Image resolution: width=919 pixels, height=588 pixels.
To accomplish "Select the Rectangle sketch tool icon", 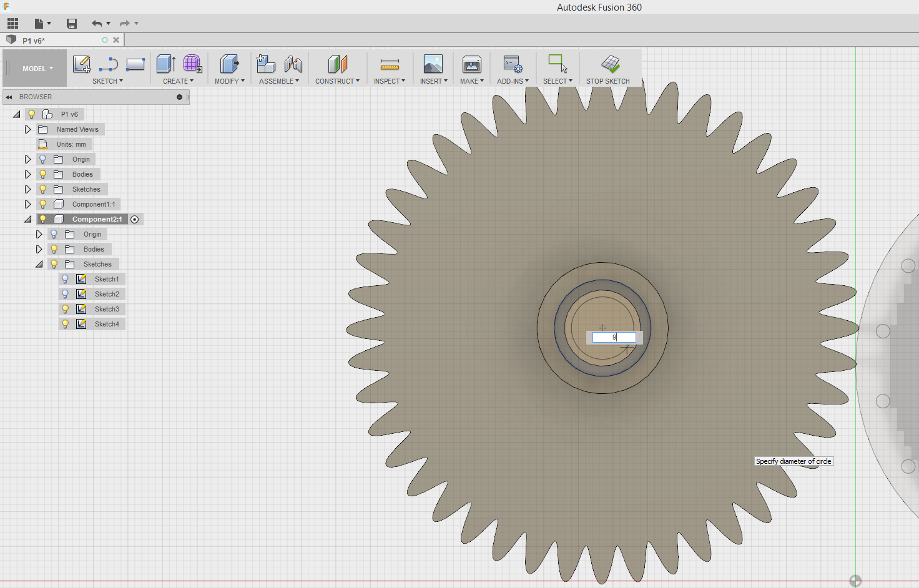I will (x=135, y=64).
